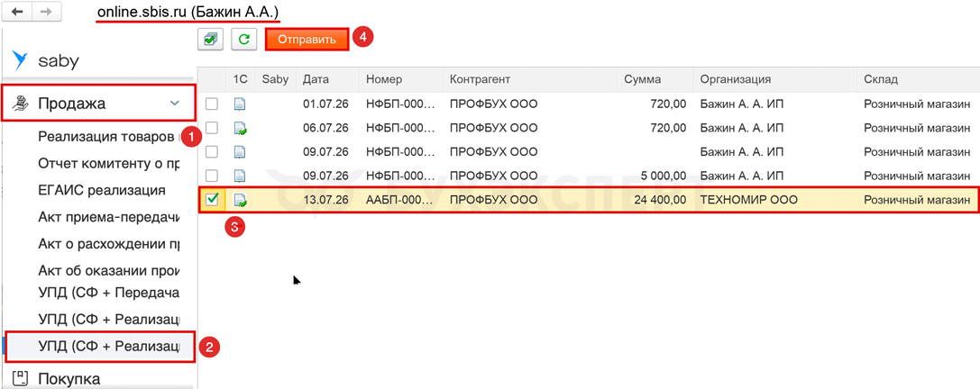Viewport: 980px width, 389px height.
Task: Click document number ААБП-000…
Action: tap(400, 201)
